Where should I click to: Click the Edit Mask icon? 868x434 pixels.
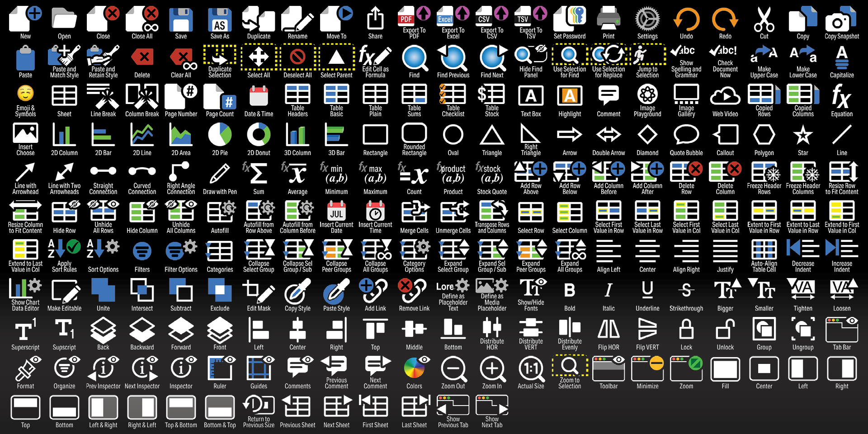[x=259, y=291]
